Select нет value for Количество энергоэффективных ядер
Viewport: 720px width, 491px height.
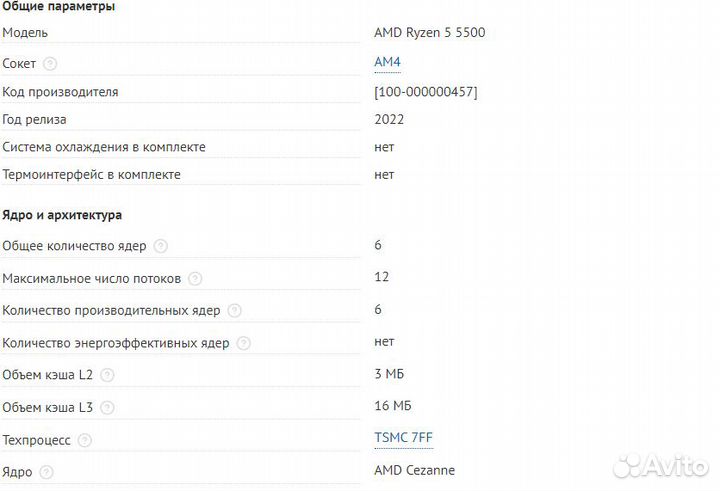(384, 342)
